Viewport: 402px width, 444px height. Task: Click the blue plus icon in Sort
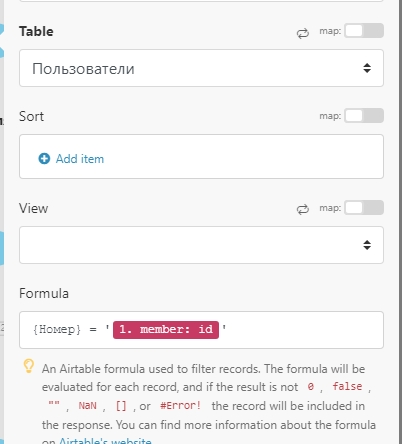[x=44, y=159]
